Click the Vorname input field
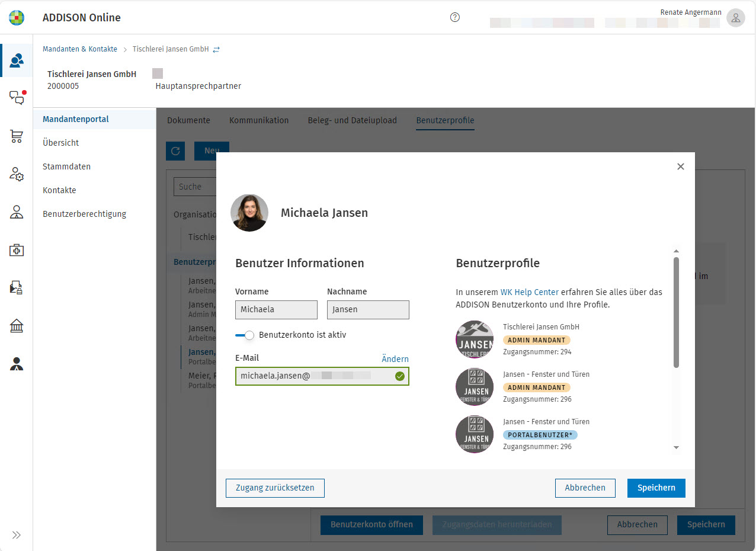Viewport: 756px width, 551px height. (276, 310)
